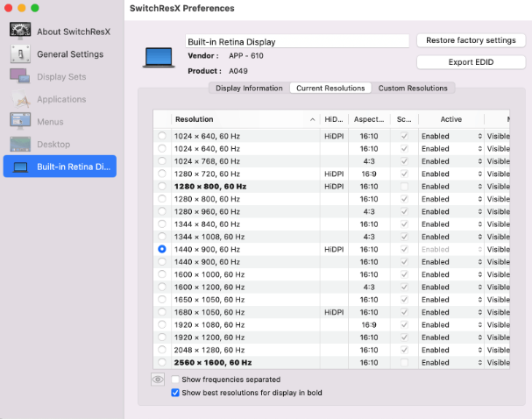Click 1600 × 1200, 60 Hz row text
532x419 pixels.
click(x=209, y=287)
